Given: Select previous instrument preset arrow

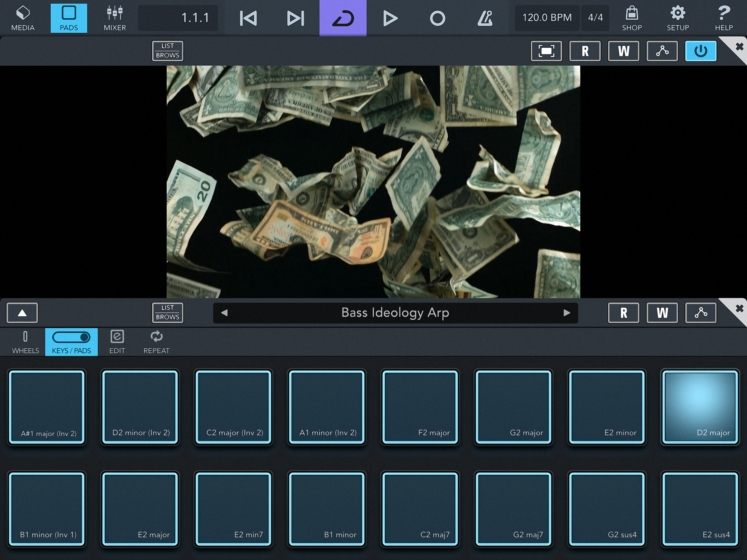Looking at the screenshot, I should pyautogui.click(x=224, y=313).
